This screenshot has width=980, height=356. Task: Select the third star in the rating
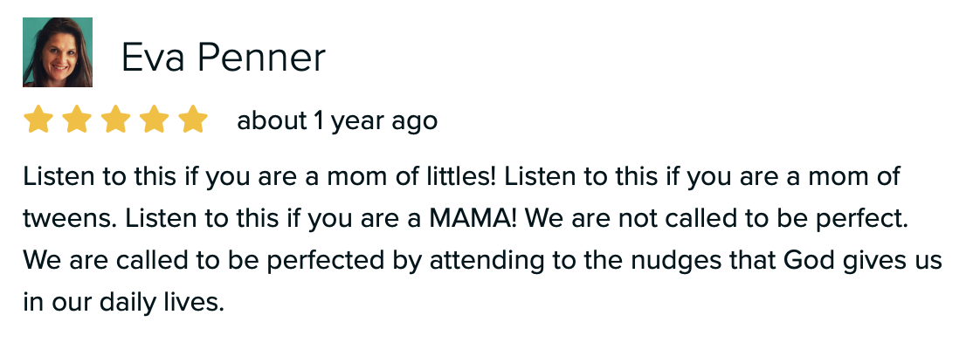115,120
